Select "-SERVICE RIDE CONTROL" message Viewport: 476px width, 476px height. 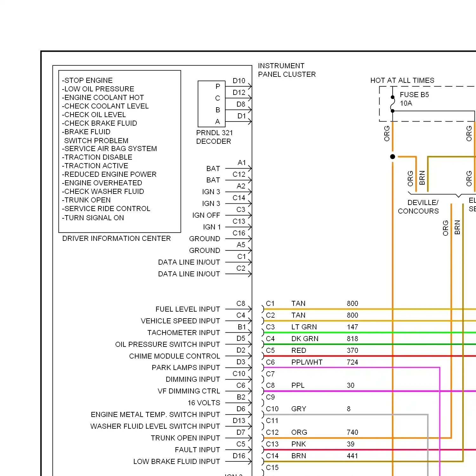(106, 209)
